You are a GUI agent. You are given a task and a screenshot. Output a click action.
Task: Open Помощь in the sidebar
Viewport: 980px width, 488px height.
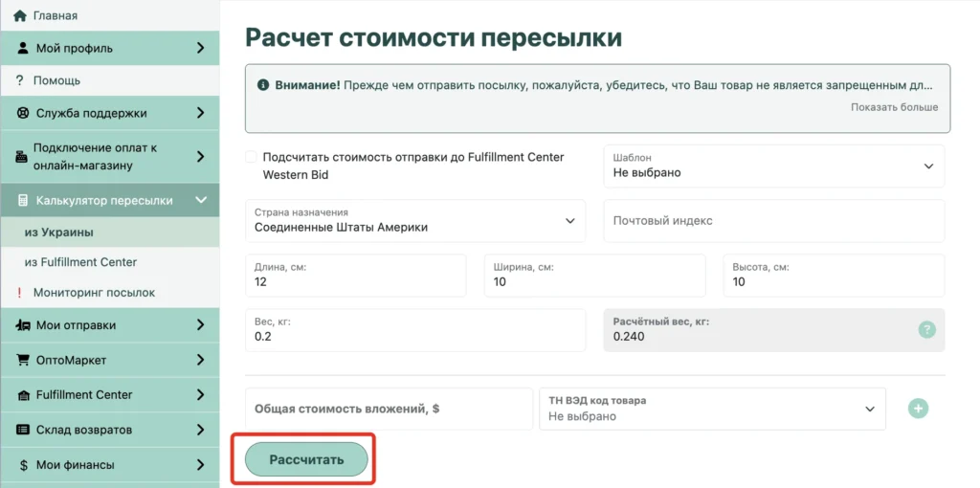[x=109, y=80]
